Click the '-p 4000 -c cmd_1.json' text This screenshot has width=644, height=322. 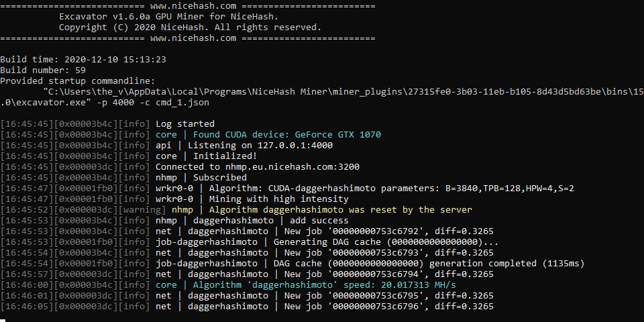[153, 103]
